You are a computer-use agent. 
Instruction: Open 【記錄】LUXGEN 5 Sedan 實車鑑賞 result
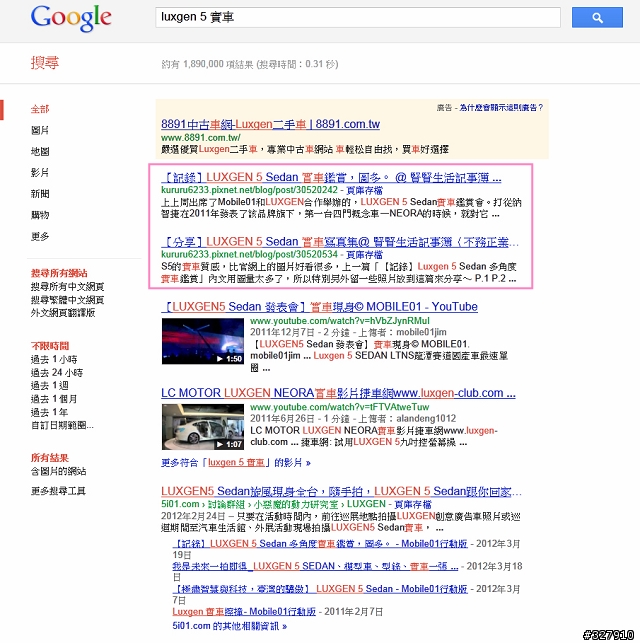[331, 178]
